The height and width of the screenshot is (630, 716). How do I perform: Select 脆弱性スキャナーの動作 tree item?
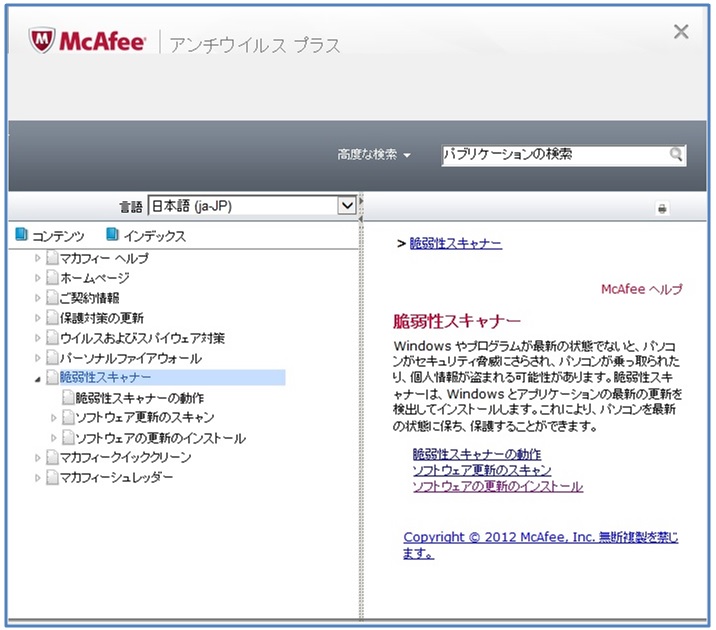(x=139, y=398)
